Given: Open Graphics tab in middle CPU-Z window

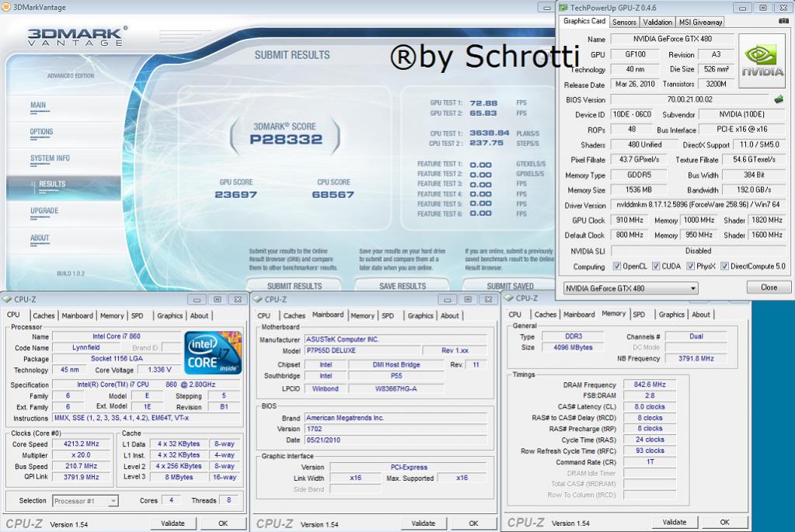Looking at the screenshot, I should (420, 315).
